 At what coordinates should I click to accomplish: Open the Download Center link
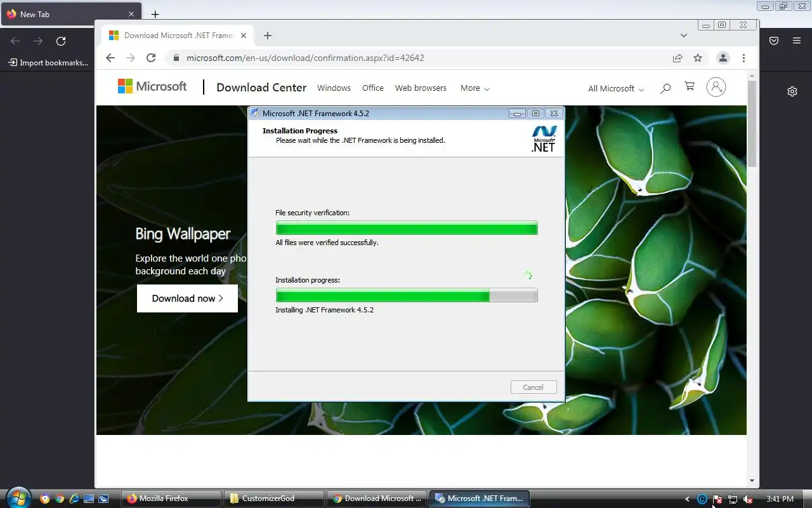point(261,88)
